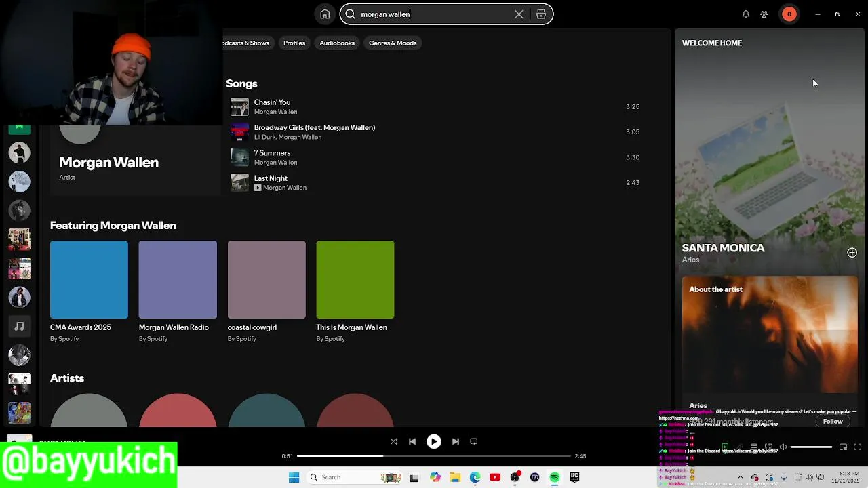Expand hidden system tray icons chevron
Screen dimensions: 868x488
click(740, 477)
